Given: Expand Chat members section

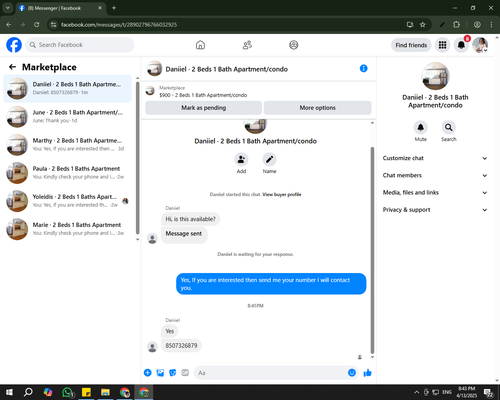Looking at the screenshot, I should 435,175.
